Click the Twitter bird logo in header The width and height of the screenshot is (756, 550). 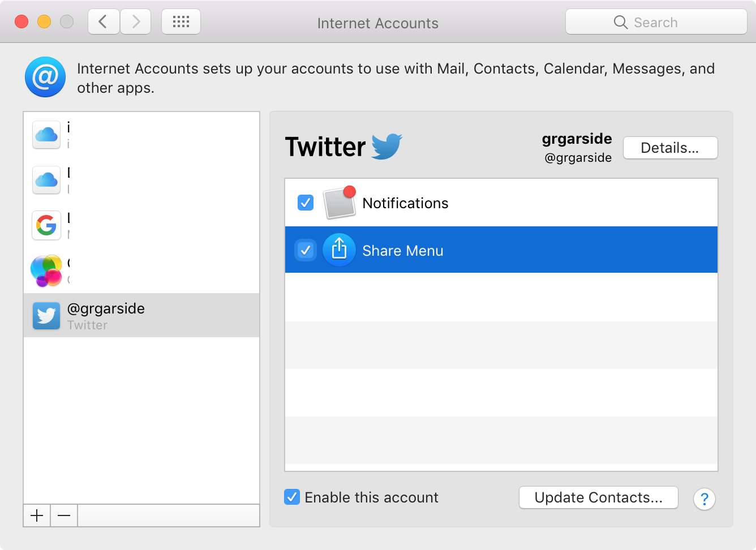(387, 147)
